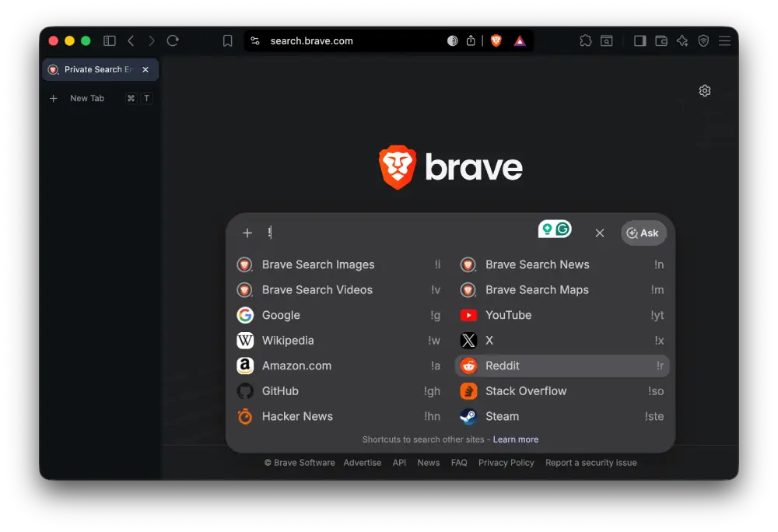Reload the page
This screenshot has width=778, height=532.
coord(173,40)
